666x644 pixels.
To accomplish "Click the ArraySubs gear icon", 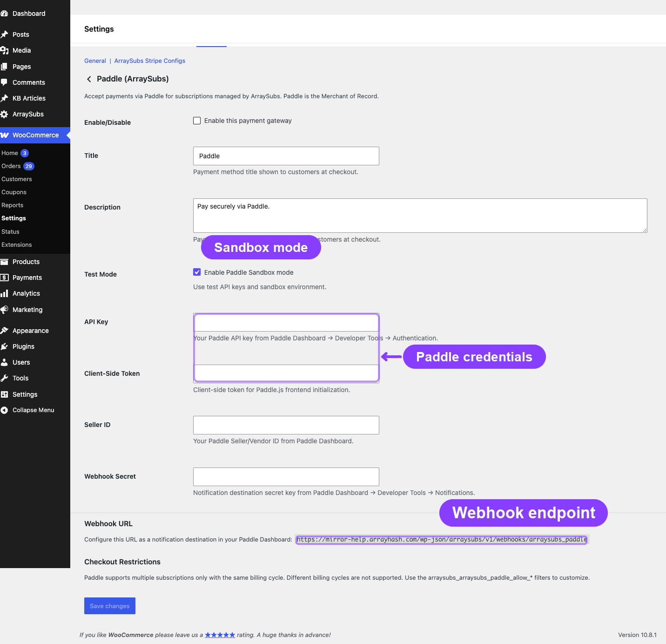I will point(4,114).
